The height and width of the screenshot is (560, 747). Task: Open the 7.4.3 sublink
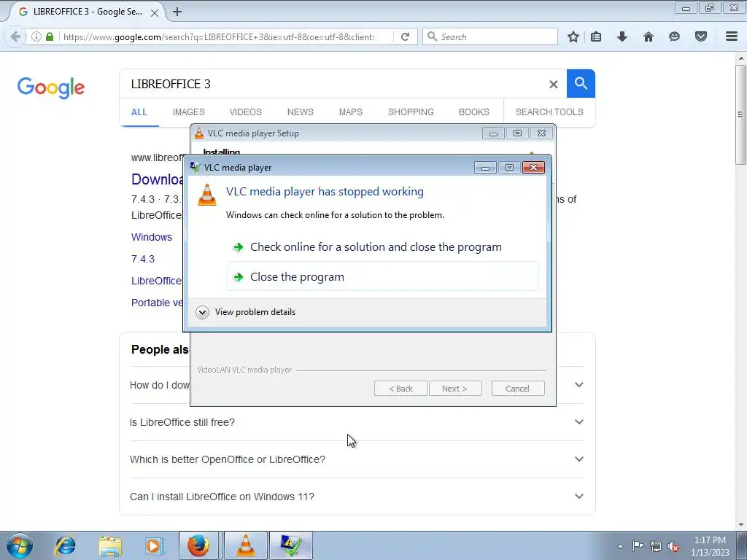pos(143,259)
